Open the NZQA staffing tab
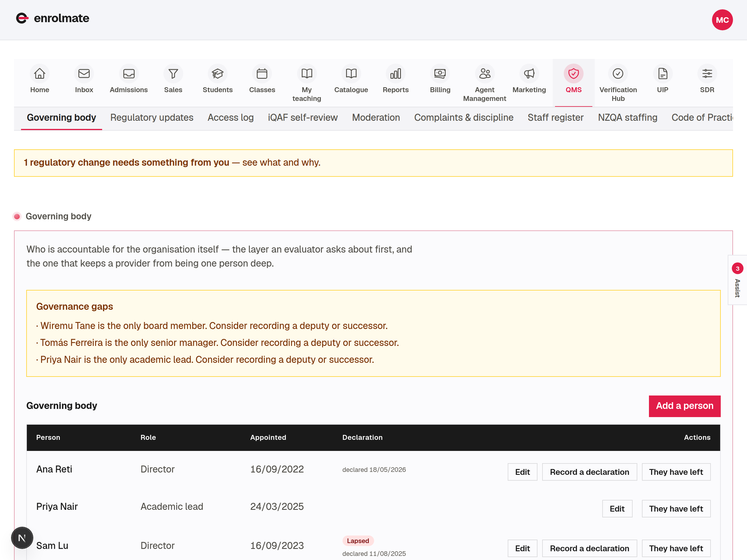Image resolution: width=747 pixels, height=560 pixels. (627, 118)
